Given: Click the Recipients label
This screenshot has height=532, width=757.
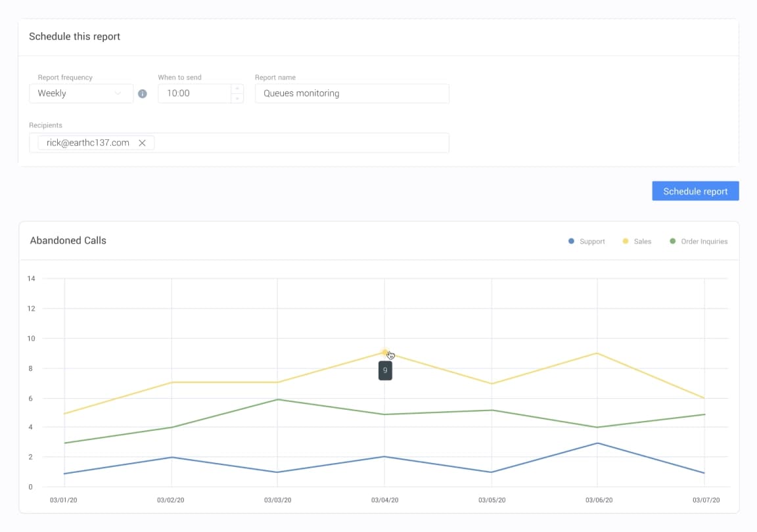Looking at the screenshot, I should [45, 125].
